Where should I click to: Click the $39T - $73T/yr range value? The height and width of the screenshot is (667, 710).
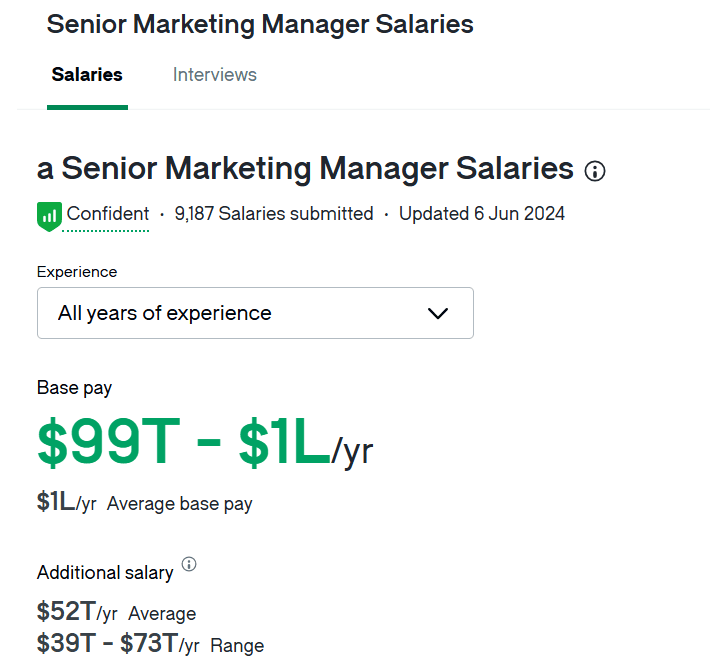(118, 644)
